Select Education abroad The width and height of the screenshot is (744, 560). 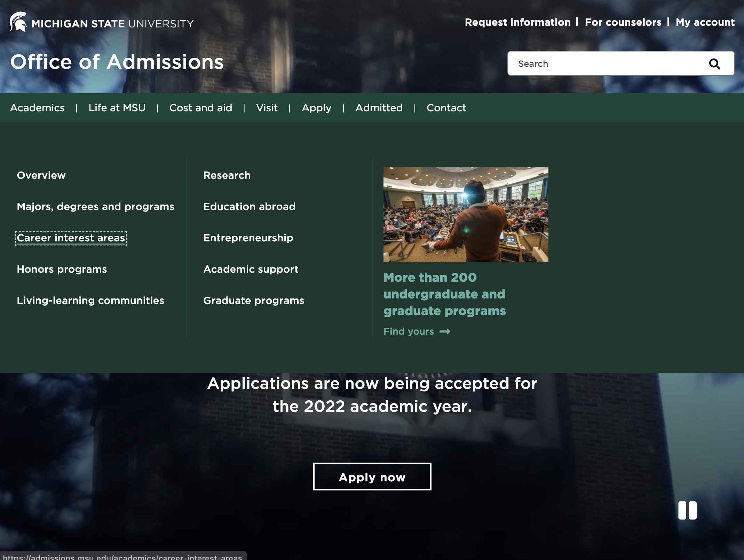click(x=249, y=207)
